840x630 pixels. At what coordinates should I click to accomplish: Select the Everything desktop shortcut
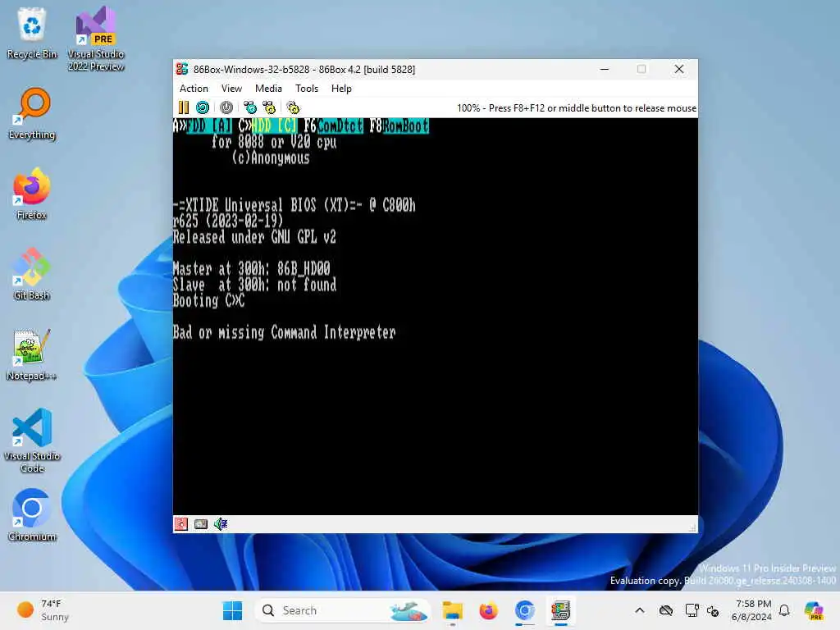32,113
